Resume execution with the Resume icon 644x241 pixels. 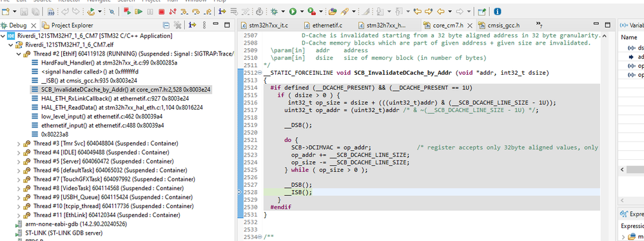139,12
